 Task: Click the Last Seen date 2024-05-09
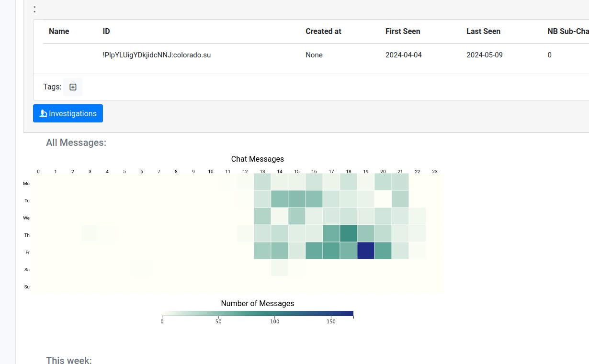coord(485,55)
